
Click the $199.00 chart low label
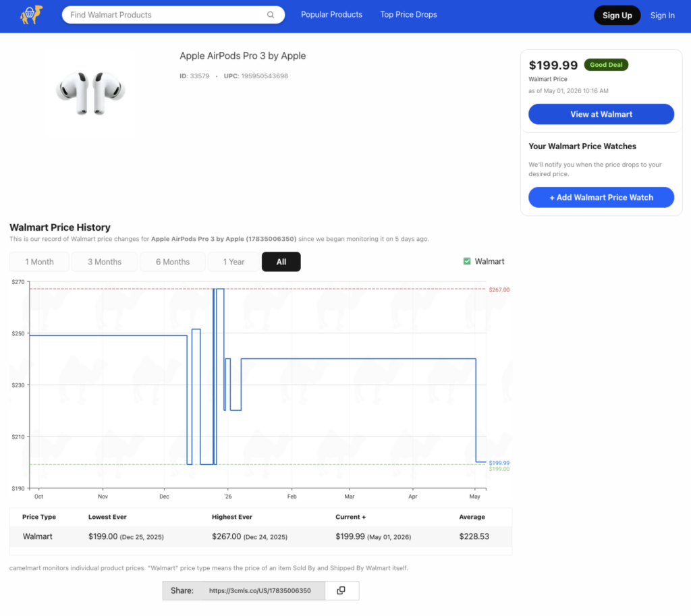[499, 469]
